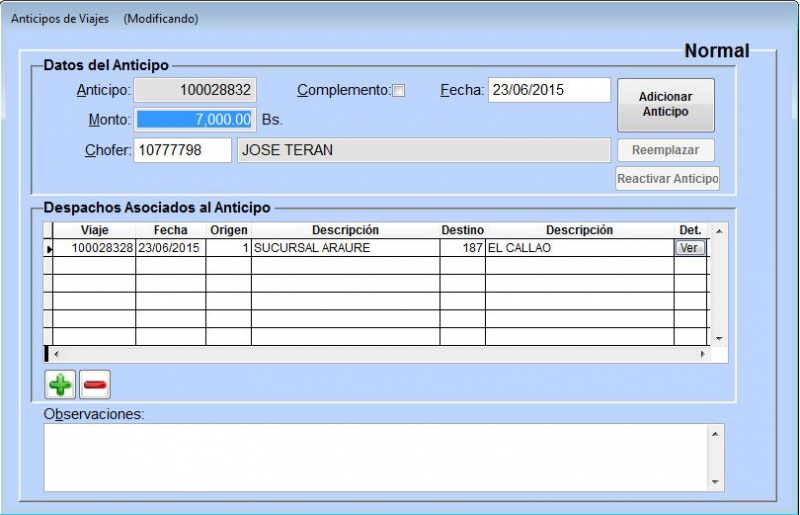Viewport: 800px width, 515px height.
Task: Toggle the Complemento checkbox
Action: click(x=399, y=91)
